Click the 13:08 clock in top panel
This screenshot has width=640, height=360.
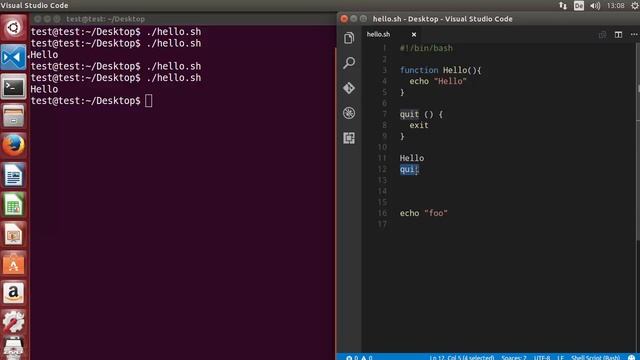point(616,5)
